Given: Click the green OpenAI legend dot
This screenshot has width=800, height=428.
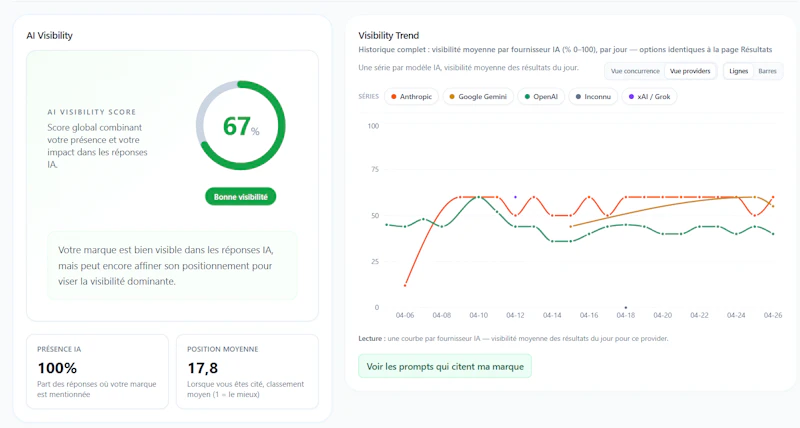Looking at the screenshot, I should pos(527,96).
